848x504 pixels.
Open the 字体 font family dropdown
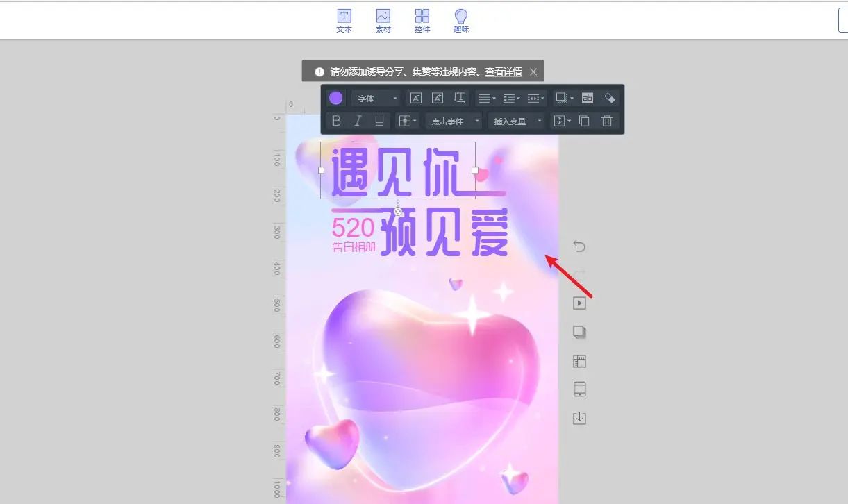[x=376, y=98]
